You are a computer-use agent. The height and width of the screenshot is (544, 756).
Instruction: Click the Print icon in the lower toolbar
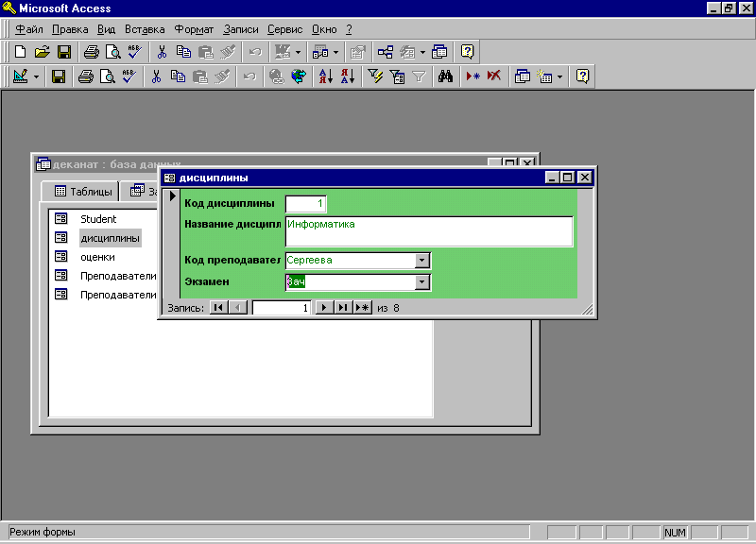pyautogui.click(x=86, y=76)
